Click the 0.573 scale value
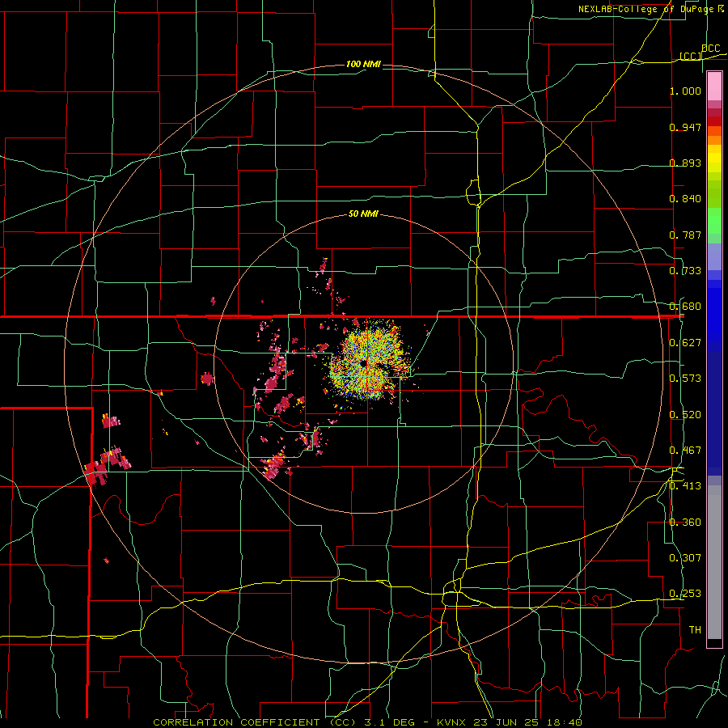This screenshot has height=728, width=728. [685, 379]
